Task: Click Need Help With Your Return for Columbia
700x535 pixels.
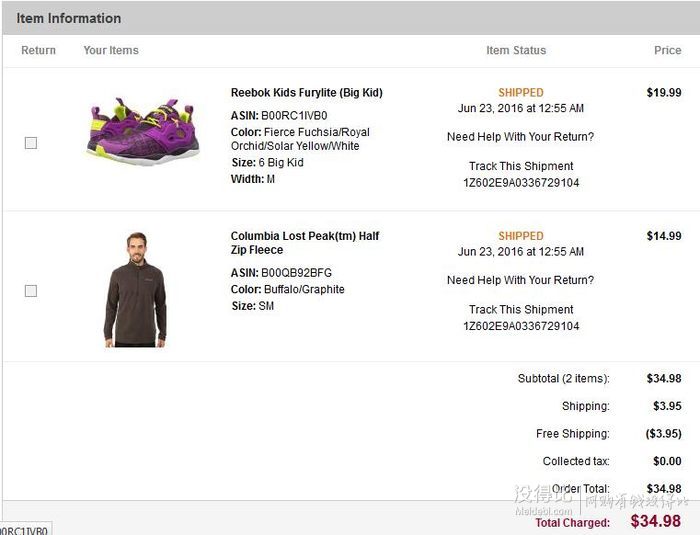Action: tap(520, 280)
